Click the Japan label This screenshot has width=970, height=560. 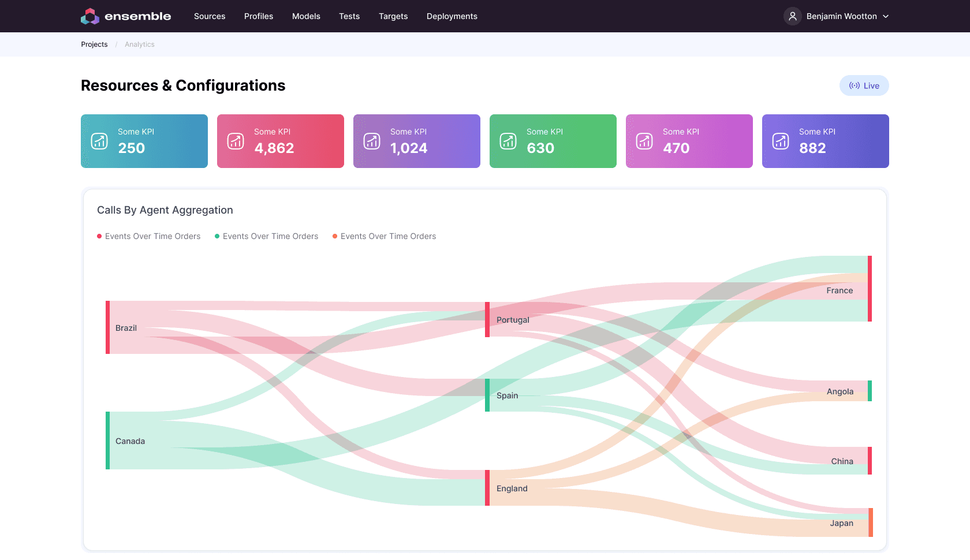[x=842, y=523]
